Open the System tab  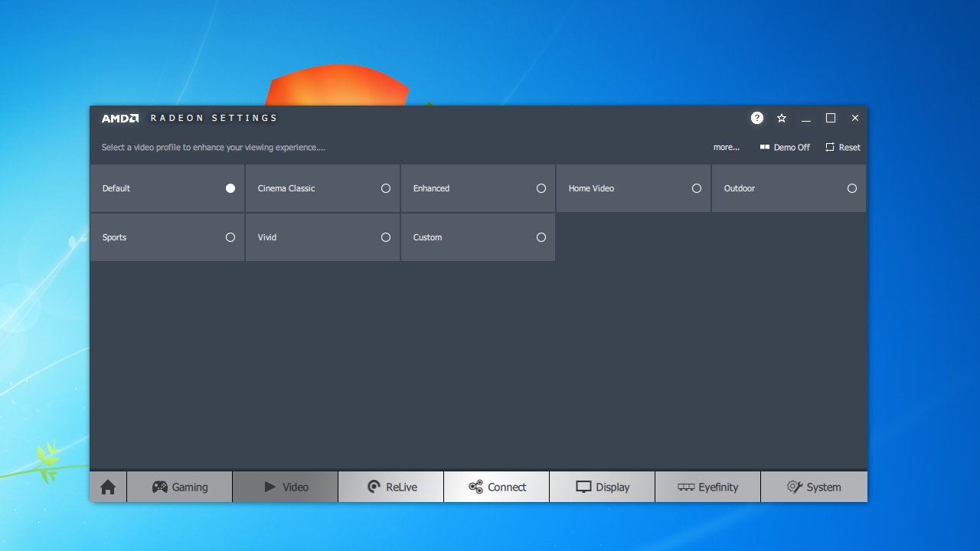point(814,487)
